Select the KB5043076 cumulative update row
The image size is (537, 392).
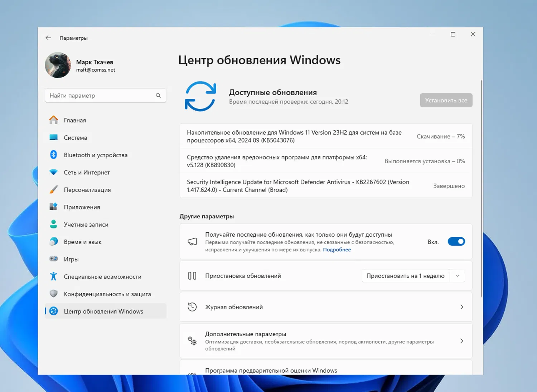(326, 136)
